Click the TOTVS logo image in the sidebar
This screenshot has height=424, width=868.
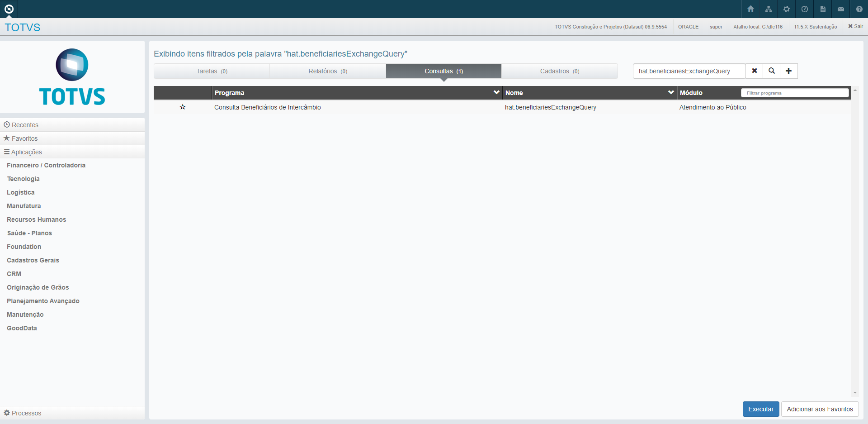pyautogui.click(x=72, y=77)
